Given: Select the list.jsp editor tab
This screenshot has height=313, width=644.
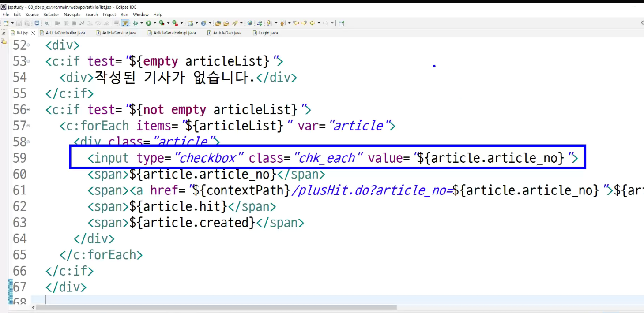Looking at the screenshot, I should [x=22, y=33].
